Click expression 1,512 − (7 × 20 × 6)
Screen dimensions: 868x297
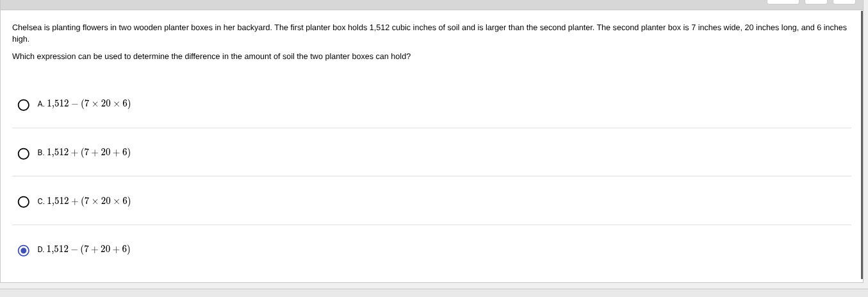(88, 104)
